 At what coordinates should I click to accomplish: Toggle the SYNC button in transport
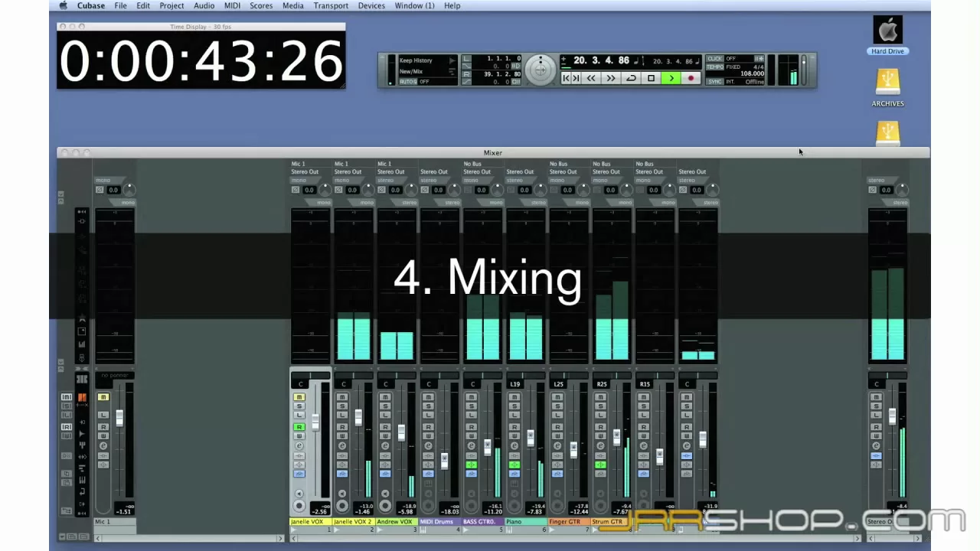tap(714, 81)
